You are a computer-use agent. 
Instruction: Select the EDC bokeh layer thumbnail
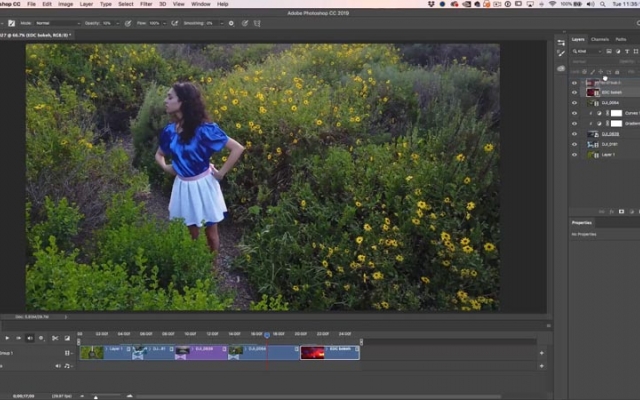pos(593,93)
